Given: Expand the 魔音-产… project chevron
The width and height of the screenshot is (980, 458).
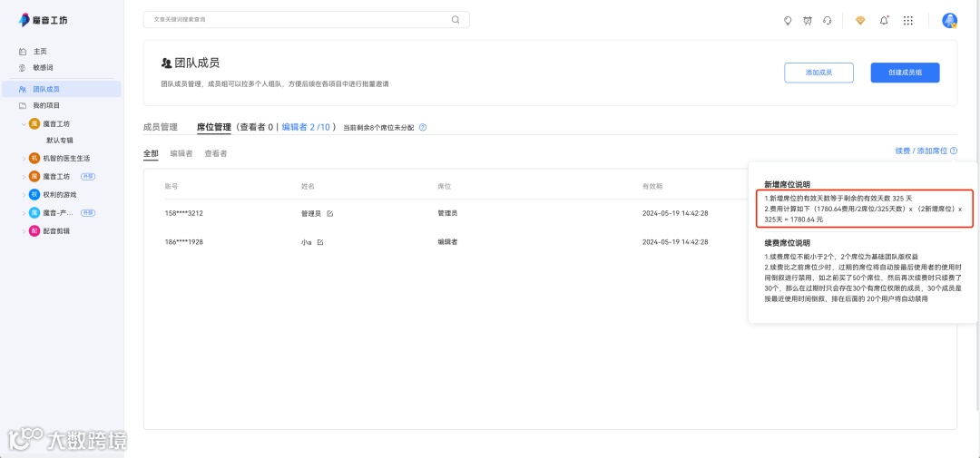Looking at the screenshot, I should [x=24, y=213].
